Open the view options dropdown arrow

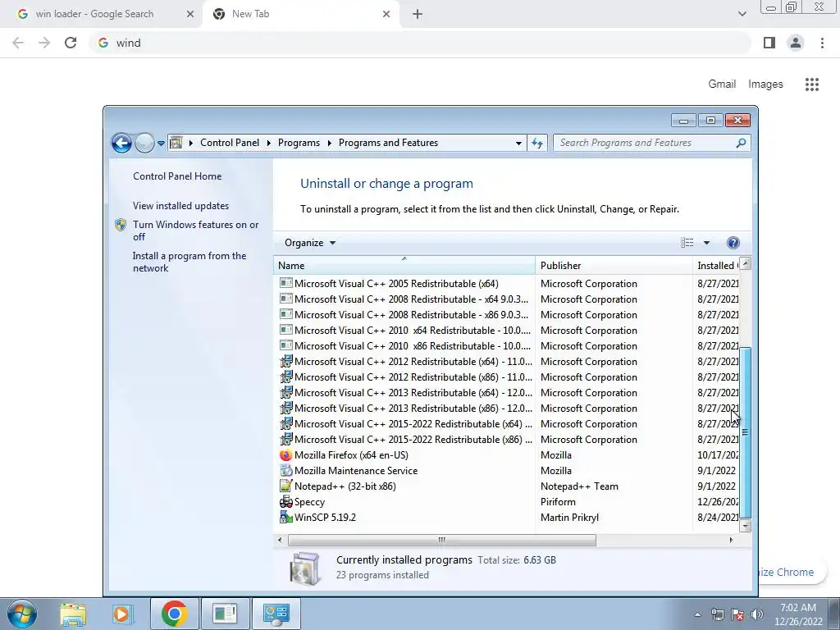706,243
